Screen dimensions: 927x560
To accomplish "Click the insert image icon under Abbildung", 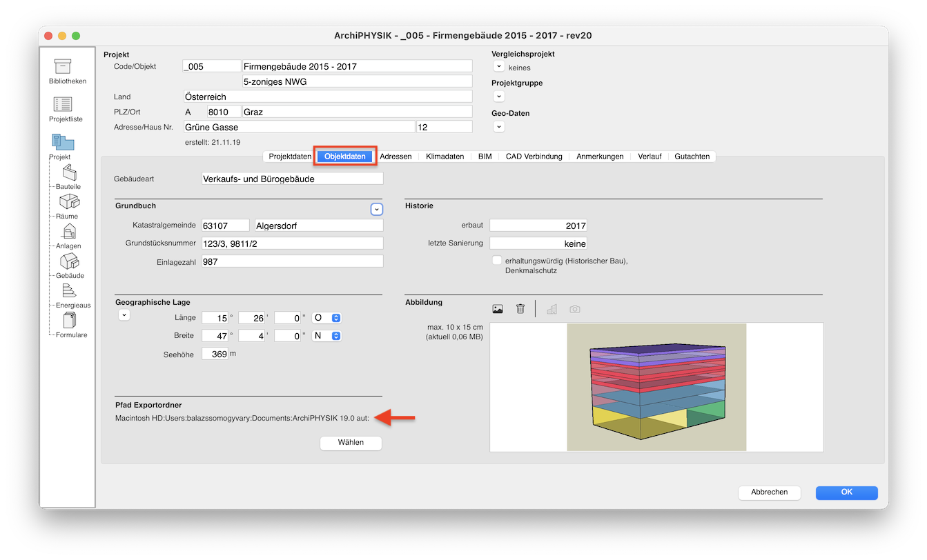I will point(498,309).
